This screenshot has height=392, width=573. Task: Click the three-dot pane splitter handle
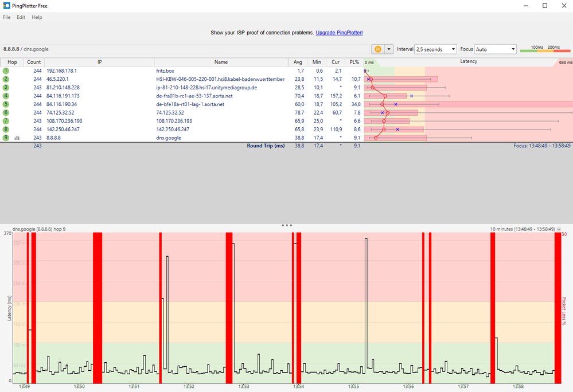click(287, 225)
